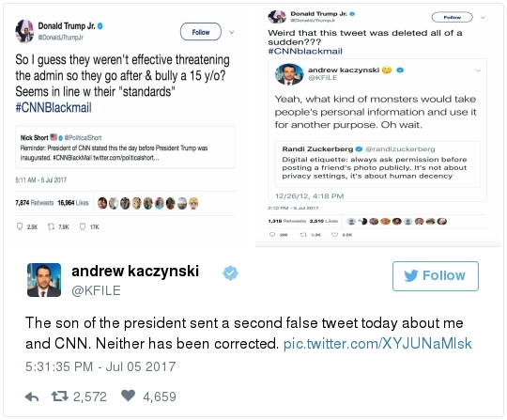This screenshot has height=420, width=507.
Task: Open Andrew Kaczynski's large profile picture
Action: 44,280
